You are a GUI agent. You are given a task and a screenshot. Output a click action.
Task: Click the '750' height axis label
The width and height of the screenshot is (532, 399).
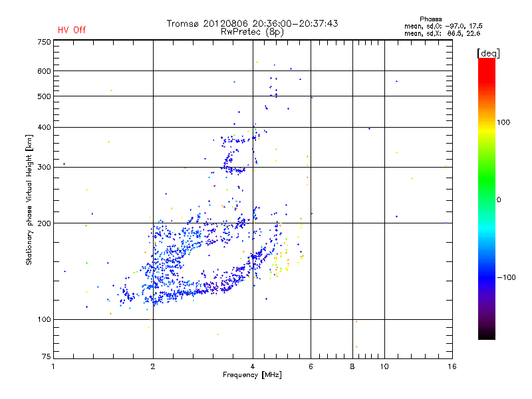coord(44,42)
